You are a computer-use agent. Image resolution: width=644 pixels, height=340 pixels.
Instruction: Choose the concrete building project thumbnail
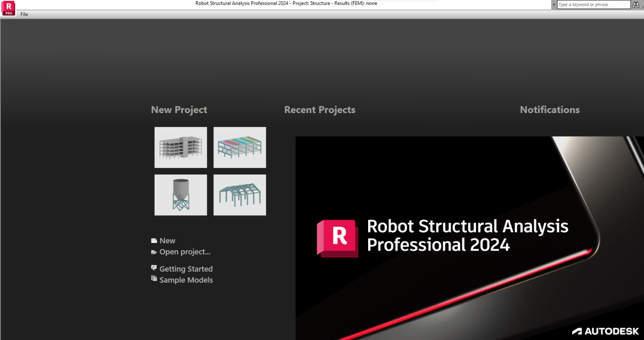tap(181, 147)
